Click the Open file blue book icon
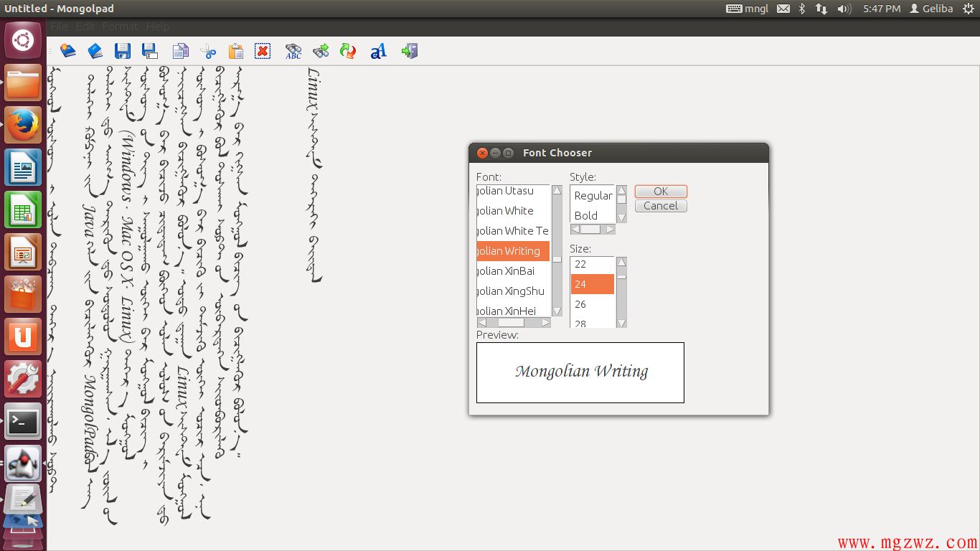Viewport: 980px width, 551px height. tap(95, 51)
